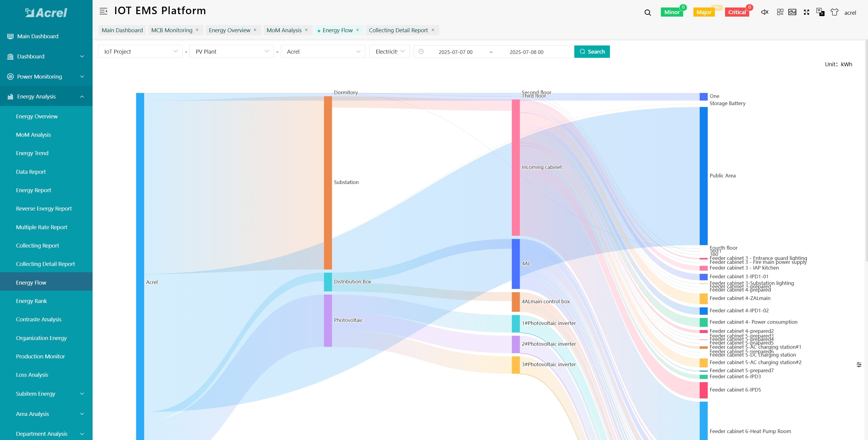This screenshot has width=868, height=440.
Task: Click the start date field 2025-07-07
Action: [455, 52]
